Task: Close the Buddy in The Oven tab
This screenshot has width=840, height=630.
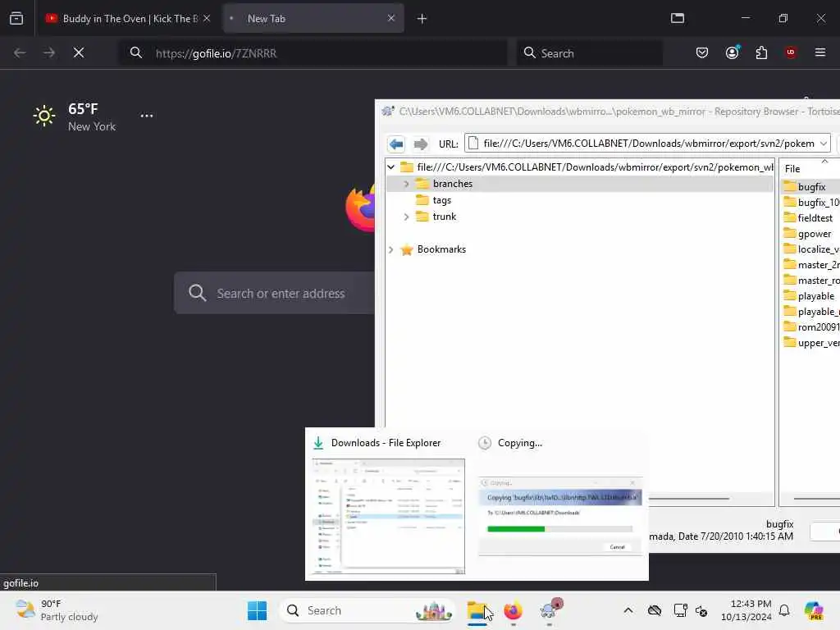Action: point(207,18)
